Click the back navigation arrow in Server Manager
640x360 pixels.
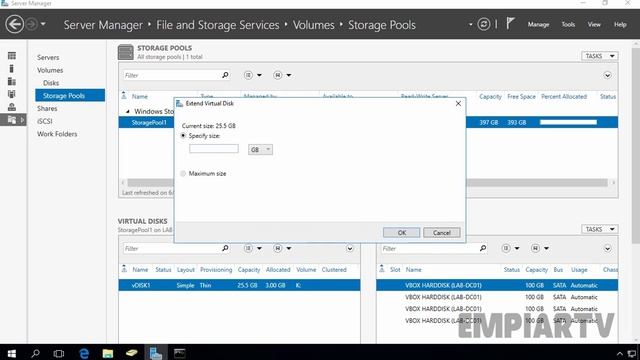pos(15,24)
